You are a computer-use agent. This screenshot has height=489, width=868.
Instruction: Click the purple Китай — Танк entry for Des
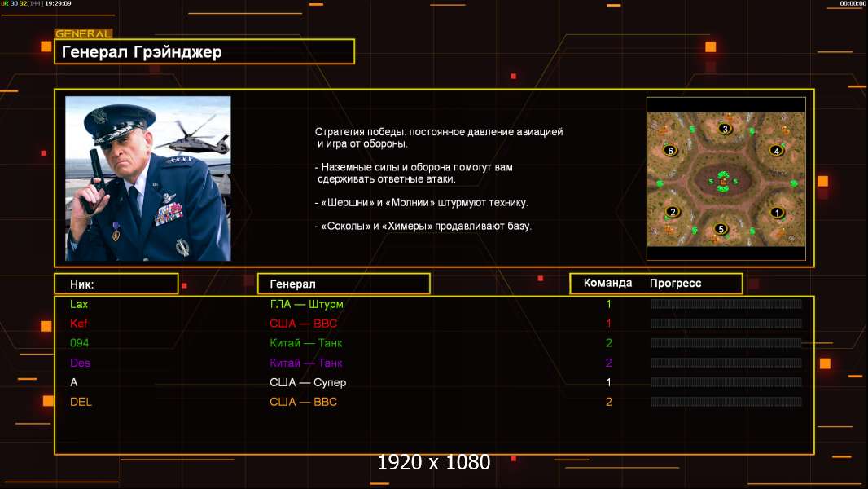tap(306, 363)
